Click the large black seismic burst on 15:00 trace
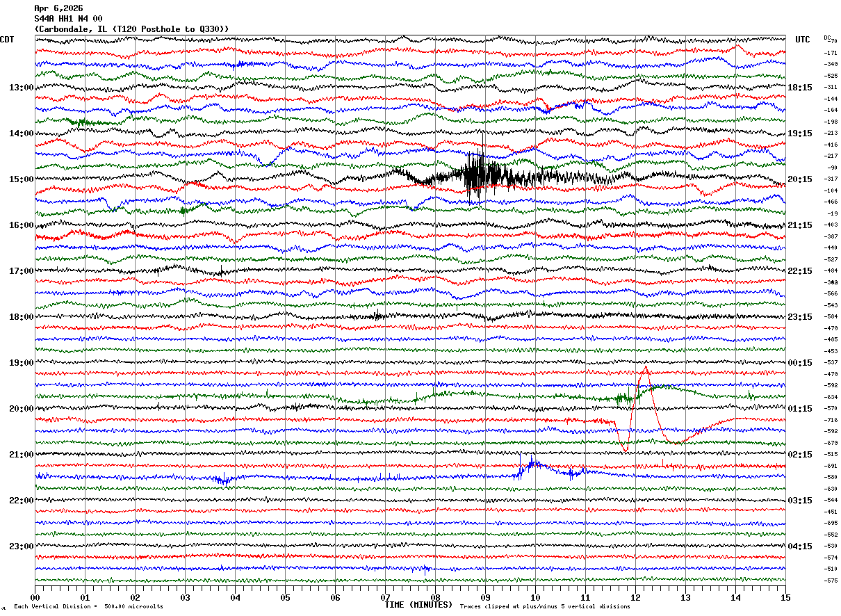Screen dimensions: 841x616 point(480,175)
